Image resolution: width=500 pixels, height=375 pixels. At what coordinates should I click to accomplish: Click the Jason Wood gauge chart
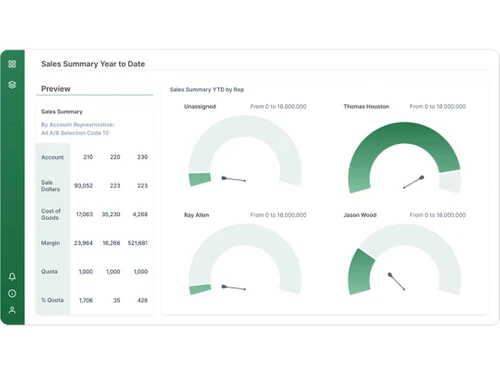point(404,260)
